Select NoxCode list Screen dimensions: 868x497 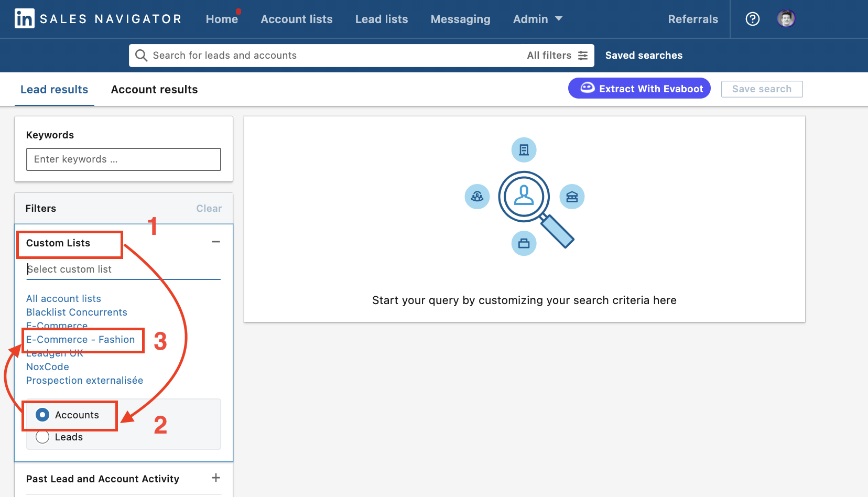48,366
